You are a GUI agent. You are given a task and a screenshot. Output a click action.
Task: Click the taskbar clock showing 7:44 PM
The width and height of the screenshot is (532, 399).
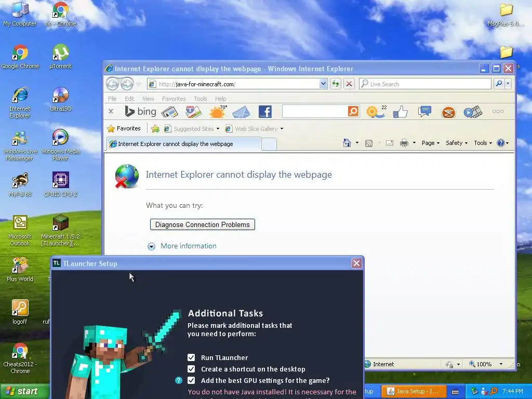click(x=513, y=391)
